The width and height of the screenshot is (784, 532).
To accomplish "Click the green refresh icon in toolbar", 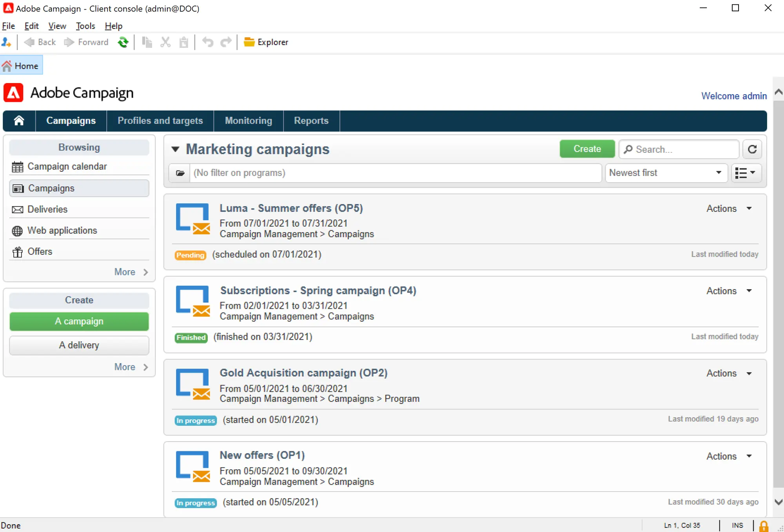I will tap(123, 42).
